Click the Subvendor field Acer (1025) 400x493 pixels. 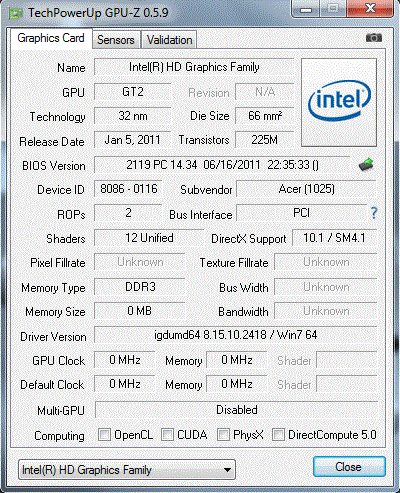(306, 189)
